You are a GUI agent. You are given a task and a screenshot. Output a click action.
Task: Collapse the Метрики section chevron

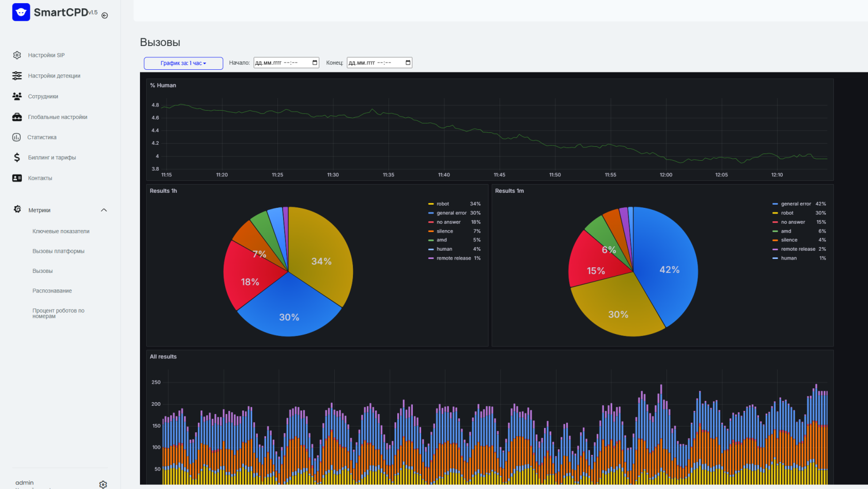pyautogui.click(x=104, y=210)
